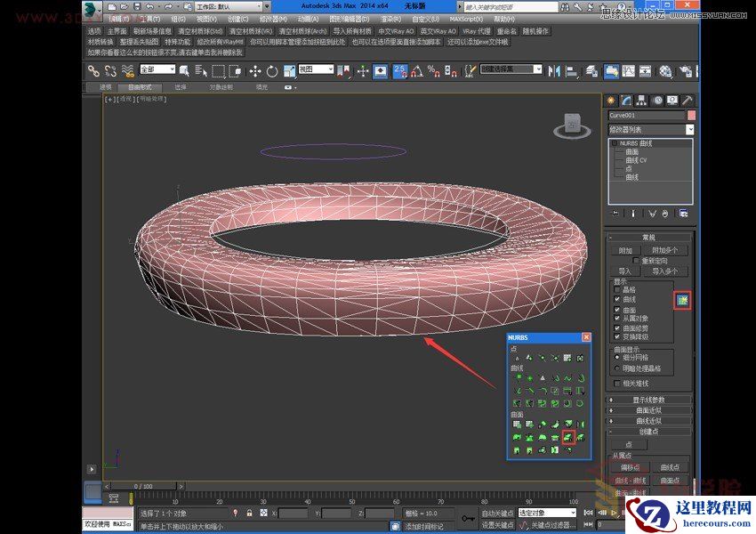Open the Material Editor
The width and height of the screenshot is (756, 534).
[x=665, y=71]
